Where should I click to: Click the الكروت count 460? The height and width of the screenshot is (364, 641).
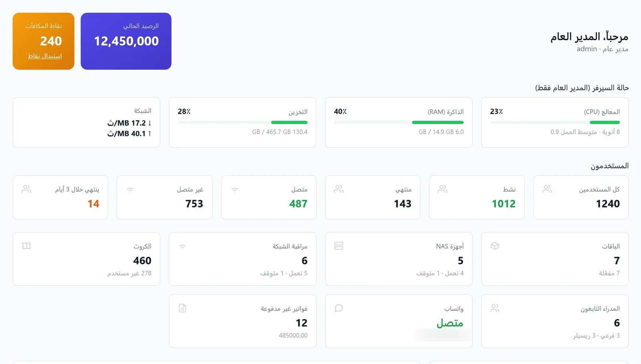tap(142, 261)
